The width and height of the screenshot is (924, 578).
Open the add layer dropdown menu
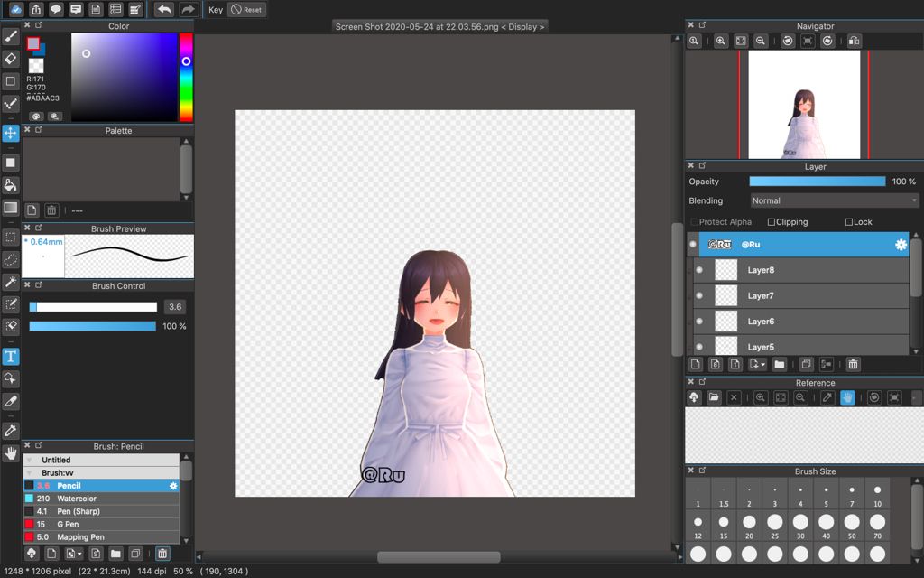pos(757,365)
